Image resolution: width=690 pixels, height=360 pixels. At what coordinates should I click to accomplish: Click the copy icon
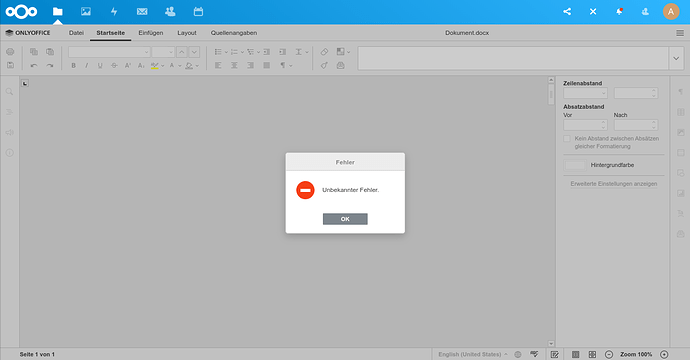tap(34, 52)
